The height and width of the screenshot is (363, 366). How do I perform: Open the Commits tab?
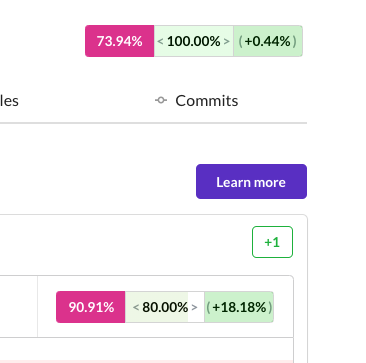coord(207,101)
